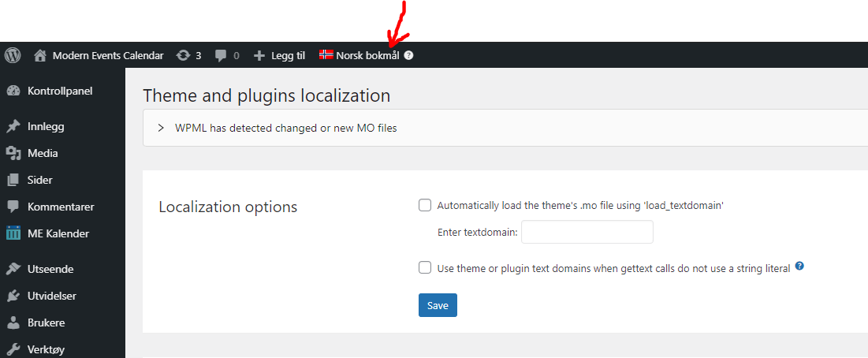Open the WordPress logo menu
Image resolution: width=868 pixels, height=358 pixels.
coord(13,55)
